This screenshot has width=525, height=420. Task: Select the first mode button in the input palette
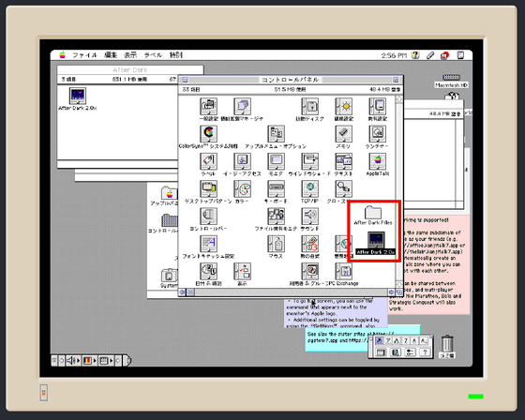pyautogui.click(x=380, y=341)
